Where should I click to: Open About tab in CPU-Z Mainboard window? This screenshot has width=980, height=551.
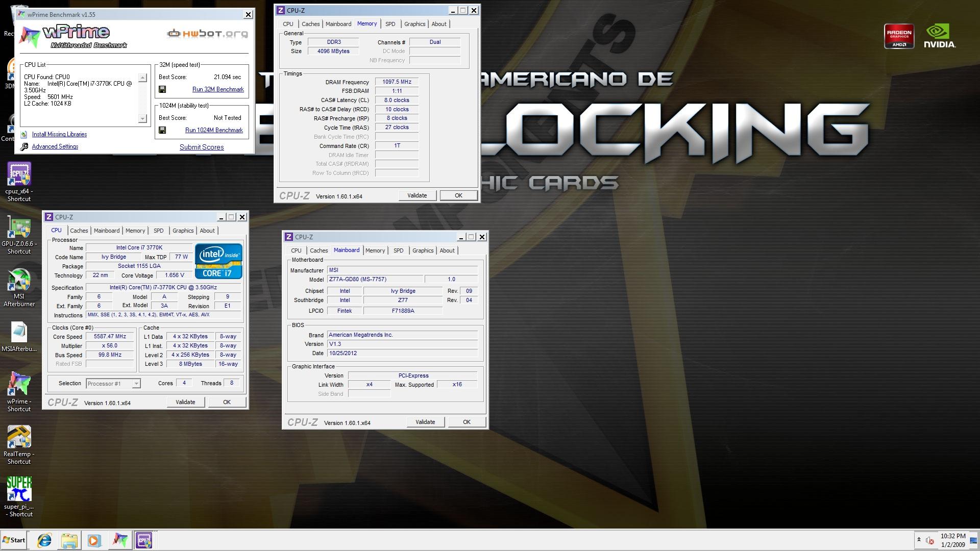point(447,251)
